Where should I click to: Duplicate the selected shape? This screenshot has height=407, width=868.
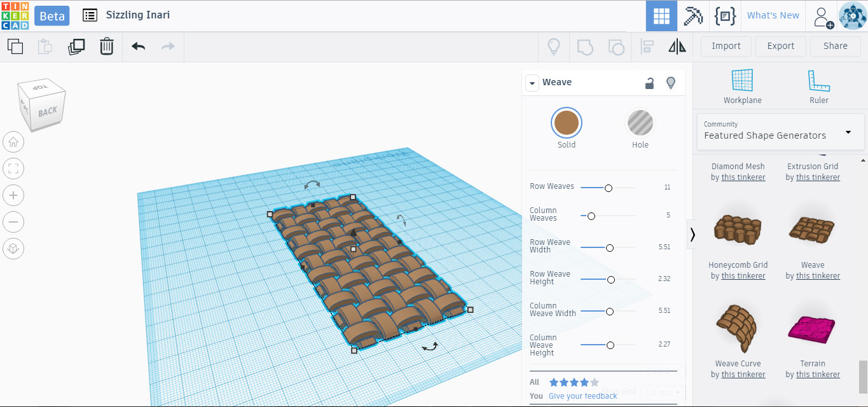tap(76, 46)
